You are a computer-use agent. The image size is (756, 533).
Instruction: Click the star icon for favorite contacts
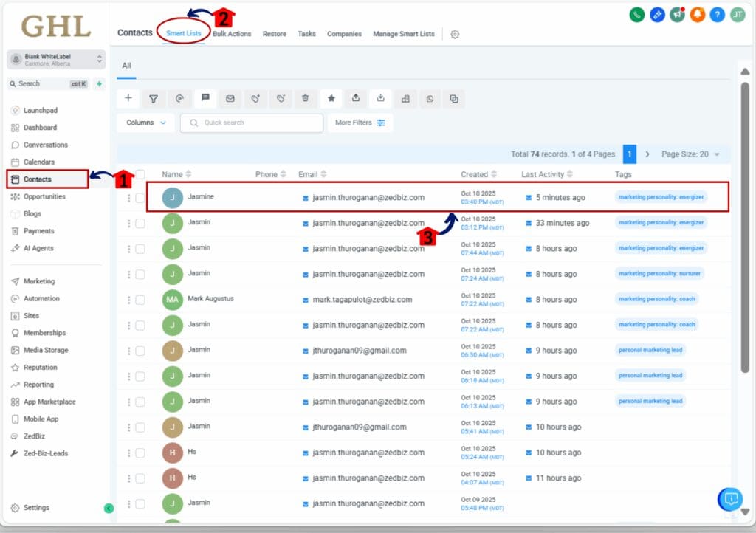pyautogui.click(x=331, y=98)
